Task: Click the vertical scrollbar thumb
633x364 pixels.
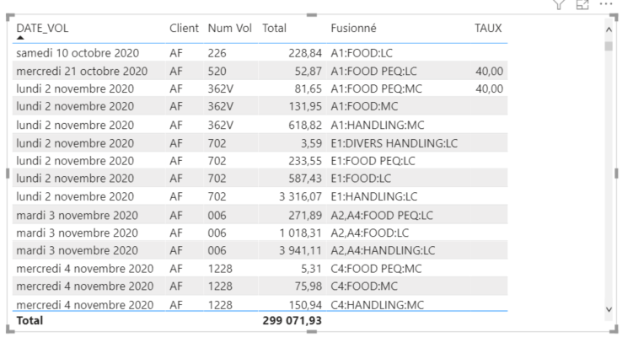Action: coord(609,46)
